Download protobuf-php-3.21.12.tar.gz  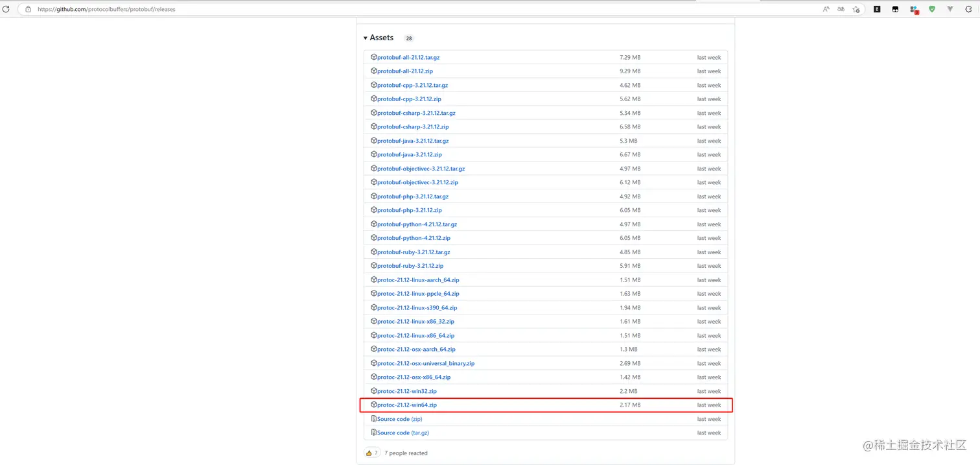[x=413, y=197]
